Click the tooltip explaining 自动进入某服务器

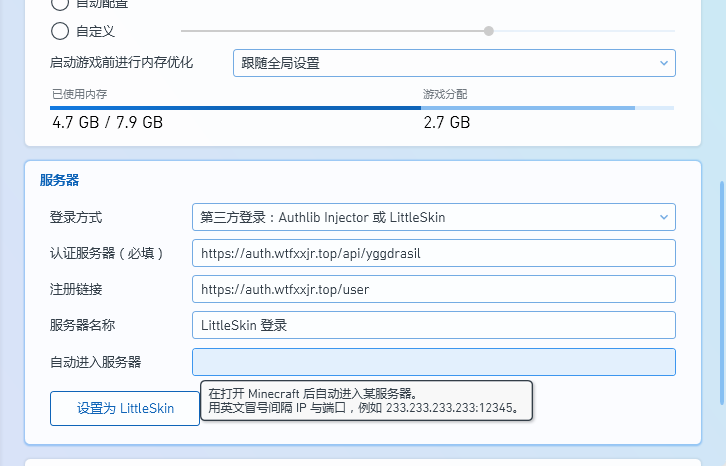click(366, 401)
